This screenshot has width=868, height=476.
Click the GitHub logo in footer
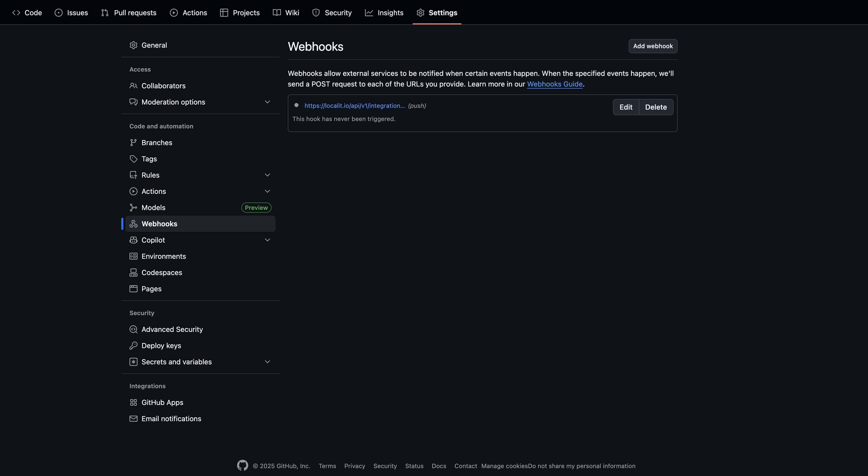pos(243,465)
